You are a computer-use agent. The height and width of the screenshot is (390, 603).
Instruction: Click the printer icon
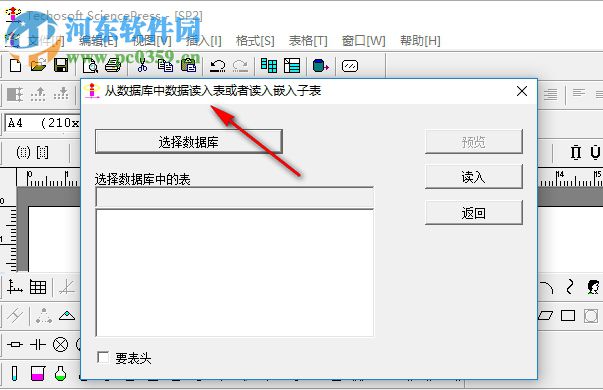point(113,66)
